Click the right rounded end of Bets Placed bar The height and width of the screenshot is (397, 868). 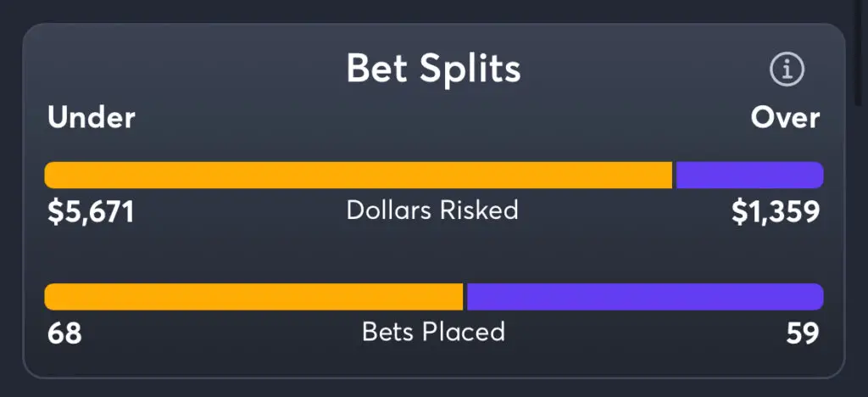[816, 297]
